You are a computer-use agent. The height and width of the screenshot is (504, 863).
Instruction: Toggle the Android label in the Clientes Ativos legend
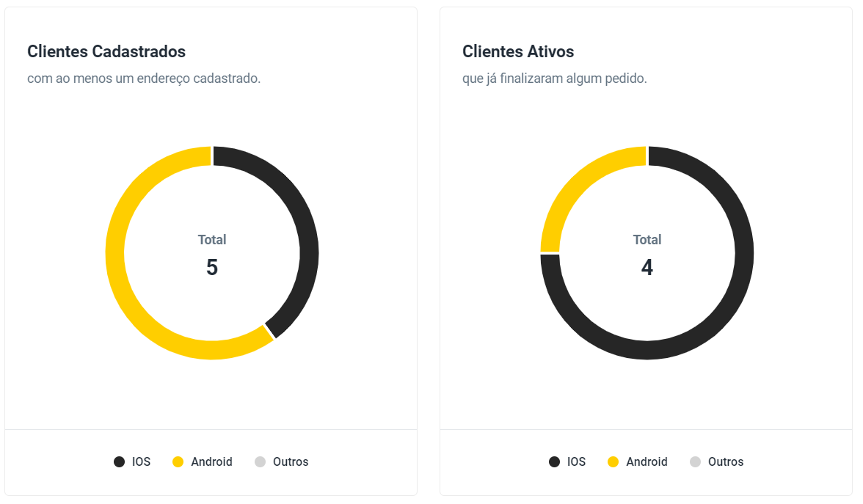click(647, 462)
